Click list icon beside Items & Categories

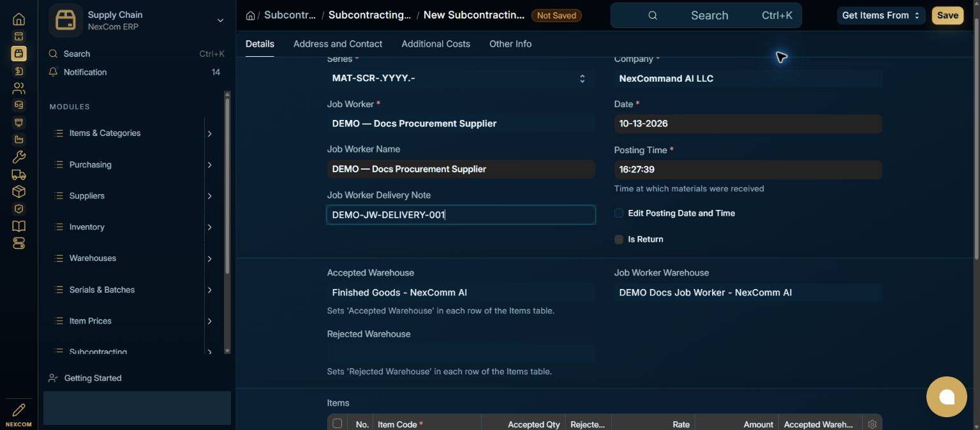[x=59, y=133]
